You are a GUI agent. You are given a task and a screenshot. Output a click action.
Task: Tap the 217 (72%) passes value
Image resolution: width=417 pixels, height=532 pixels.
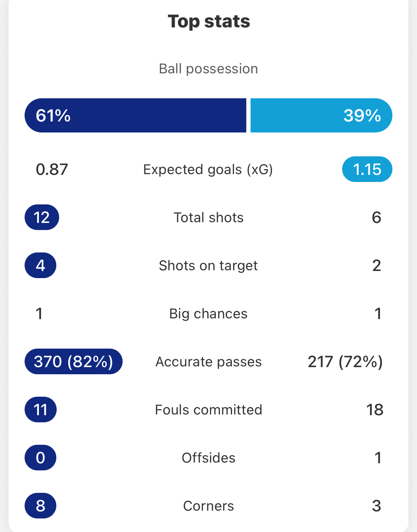[345, 362]
